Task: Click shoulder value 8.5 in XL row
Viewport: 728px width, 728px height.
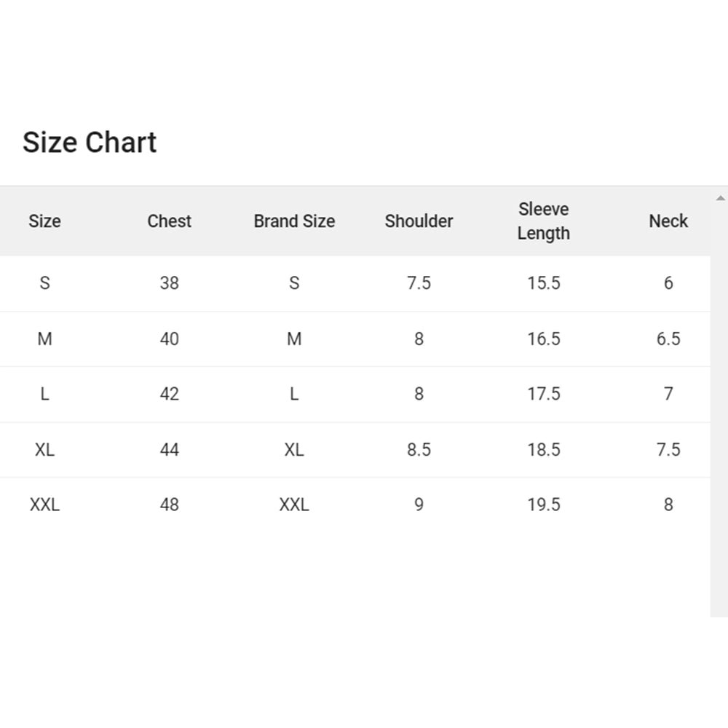Action: click(x=419, y=449)
